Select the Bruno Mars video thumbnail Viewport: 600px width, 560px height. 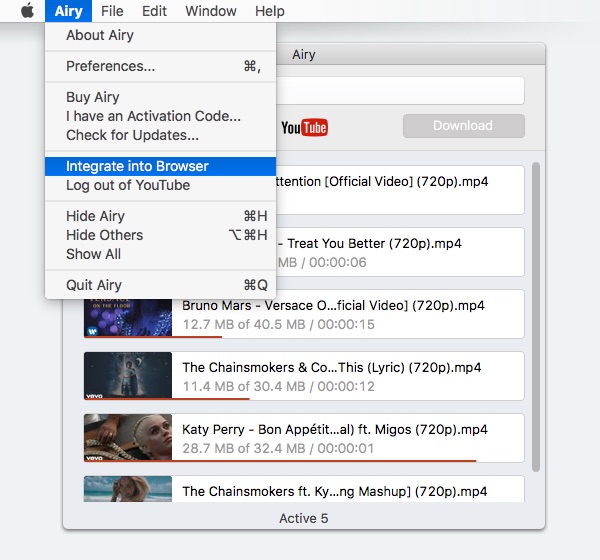click(128, 318)
